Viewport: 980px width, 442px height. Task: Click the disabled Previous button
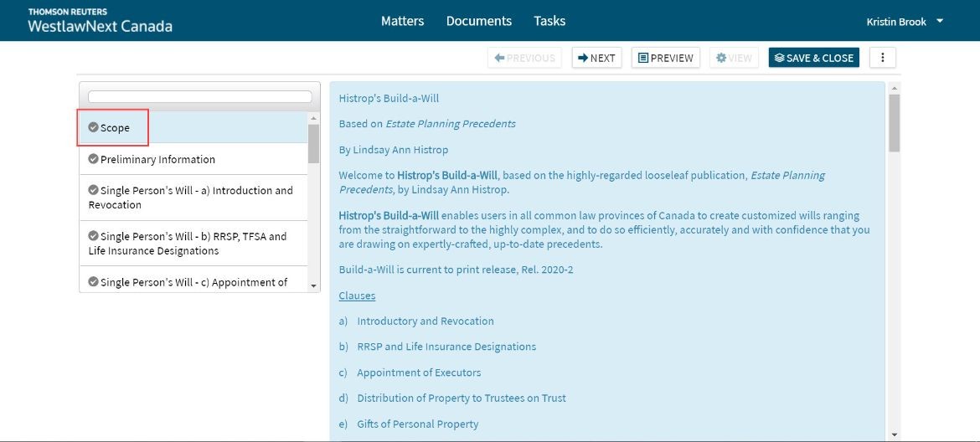[524, 58]
